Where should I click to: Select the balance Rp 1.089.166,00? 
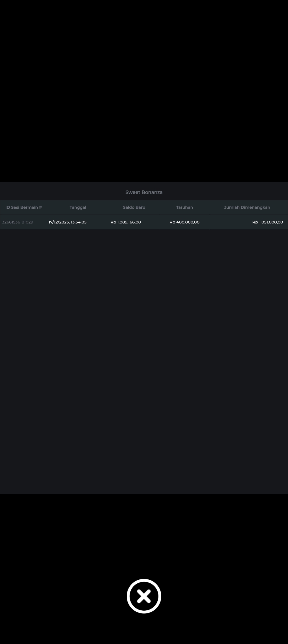coord(126,222)
